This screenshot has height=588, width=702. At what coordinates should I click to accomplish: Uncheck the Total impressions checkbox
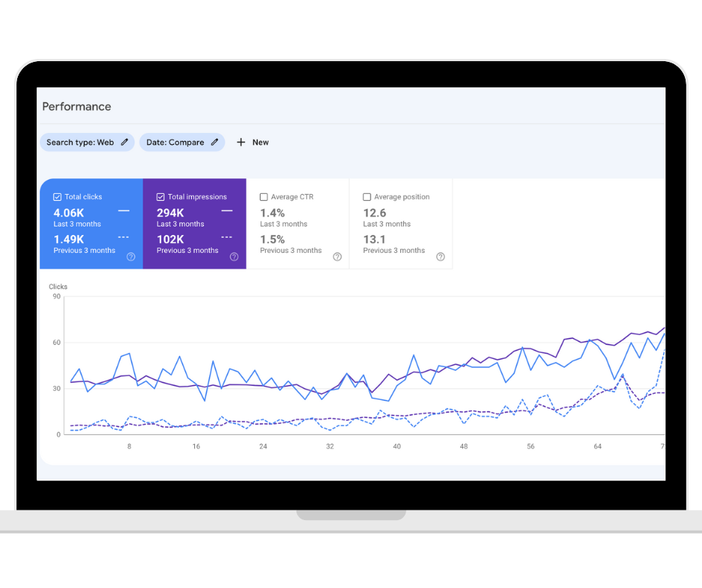161,197
